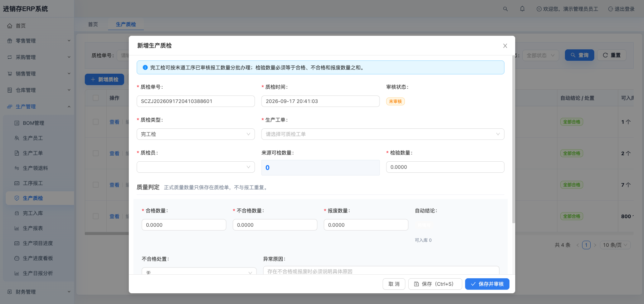Click the search magnifier icon in header
Screen dimensions: 644x304
[506, 9]
